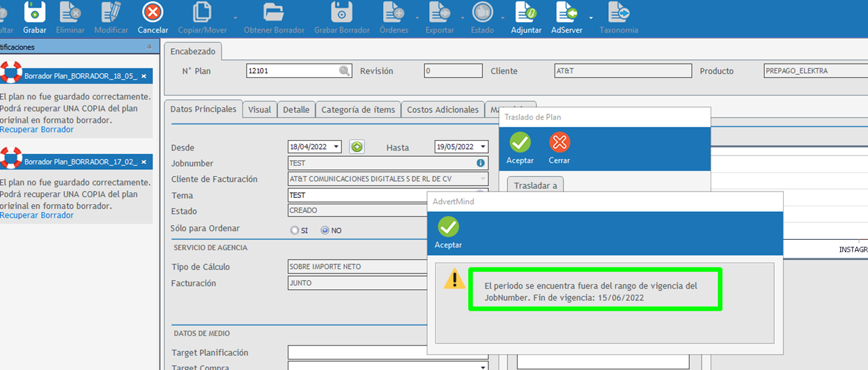Click the Trasladar a button
This screenshot has height=370, width=868.
tap(535, 186)
